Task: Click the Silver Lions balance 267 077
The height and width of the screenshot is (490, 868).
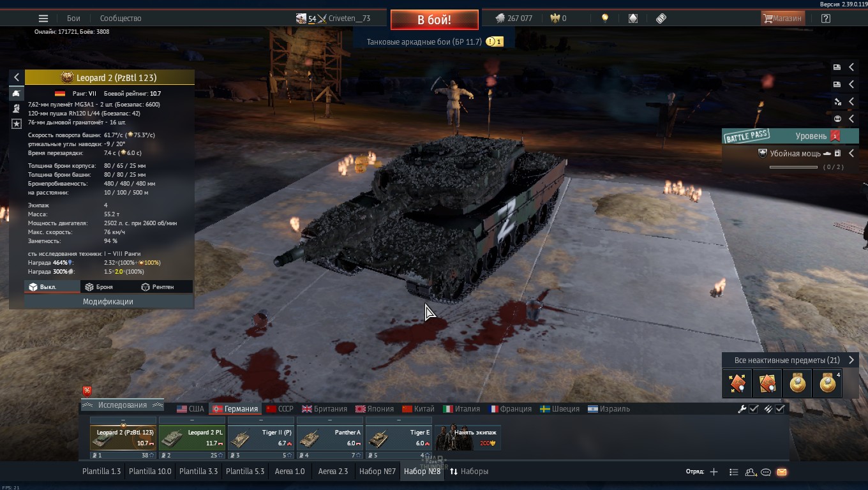Action: point(514,19)
